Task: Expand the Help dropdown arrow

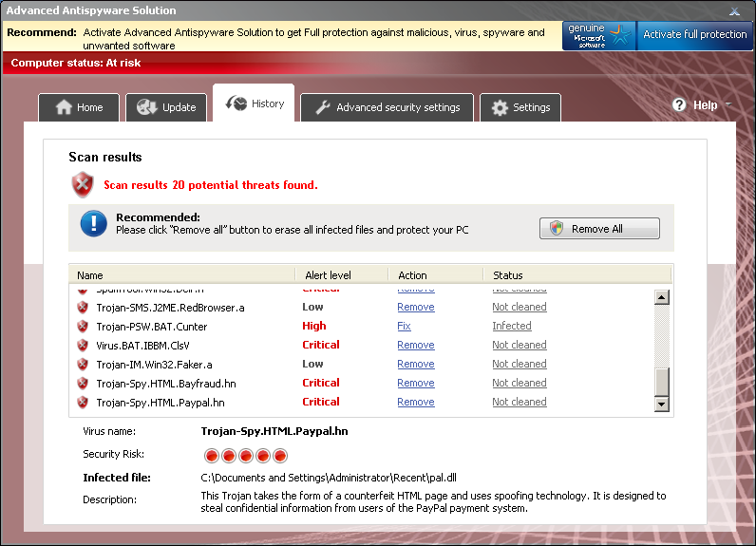Action: [x=728, y=104]
